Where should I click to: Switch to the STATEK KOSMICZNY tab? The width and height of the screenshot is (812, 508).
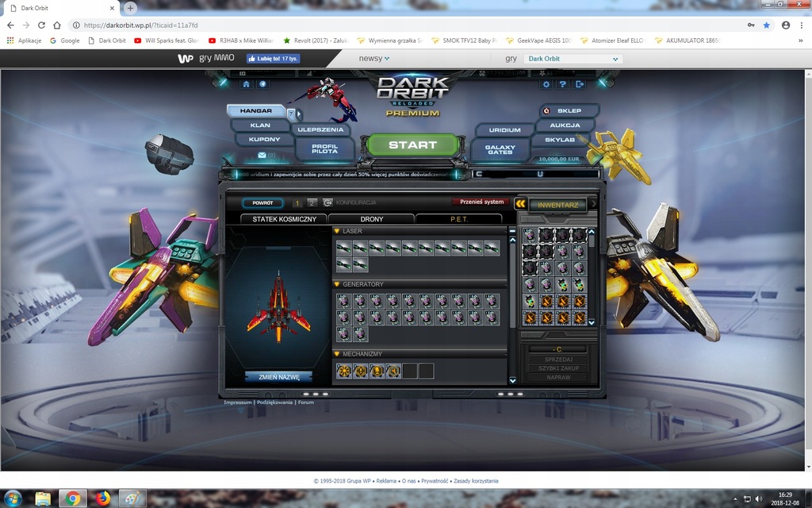point(285,219)
